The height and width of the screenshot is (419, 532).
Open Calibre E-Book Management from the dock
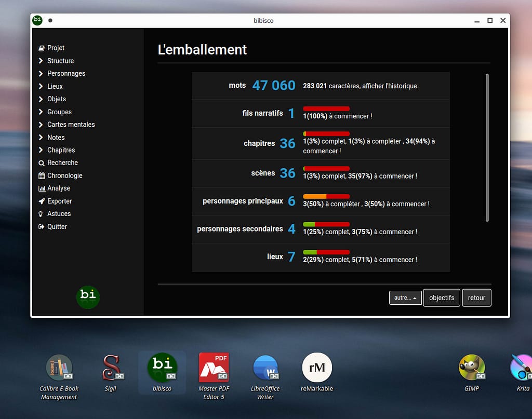[x=59, y=368]
